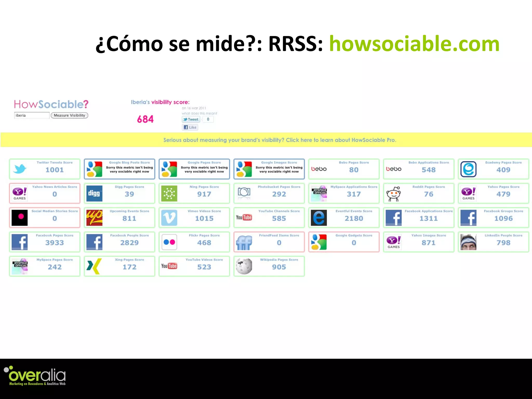Click the HowSociable? logo
532x399 pixels.
coord(51,104)
